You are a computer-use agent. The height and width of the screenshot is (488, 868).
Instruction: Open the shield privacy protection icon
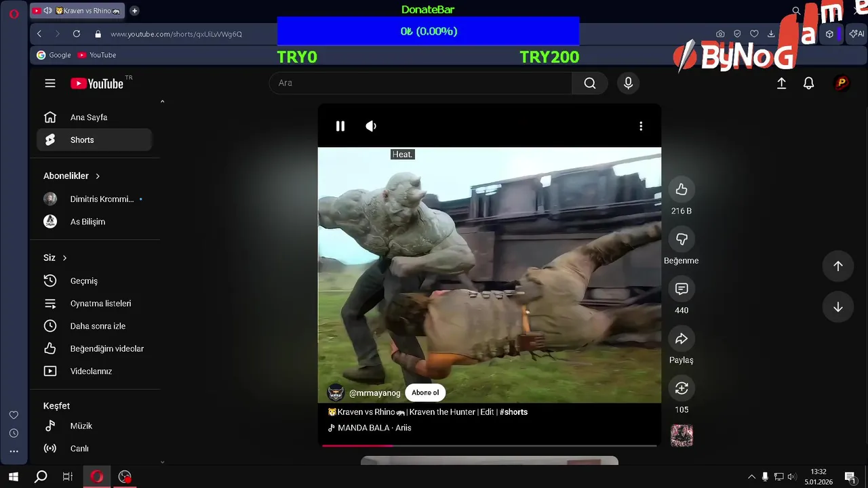click(x=737, y=34)
